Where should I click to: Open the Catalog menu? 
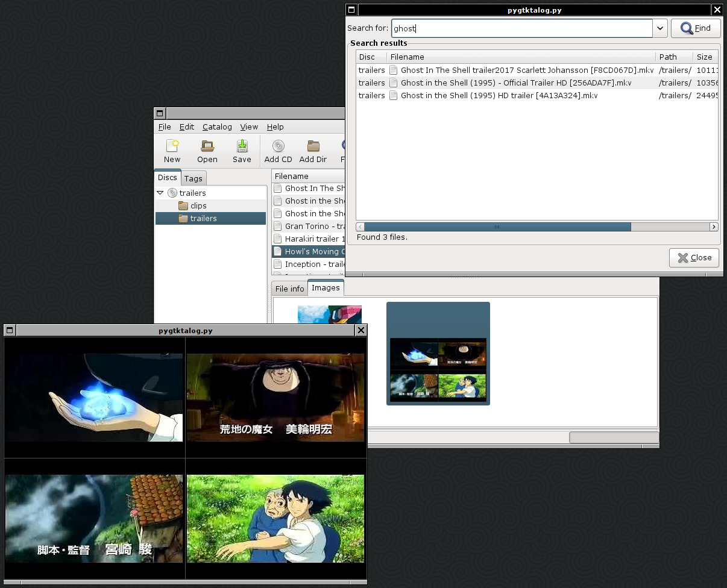pyautogui.click(x=217, y=127)
